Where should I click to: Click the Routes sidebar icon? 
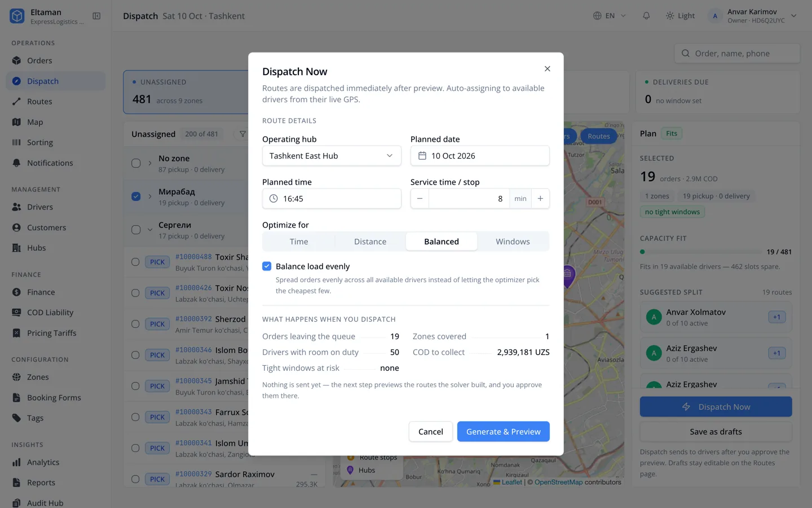click(x=16, y=102)
